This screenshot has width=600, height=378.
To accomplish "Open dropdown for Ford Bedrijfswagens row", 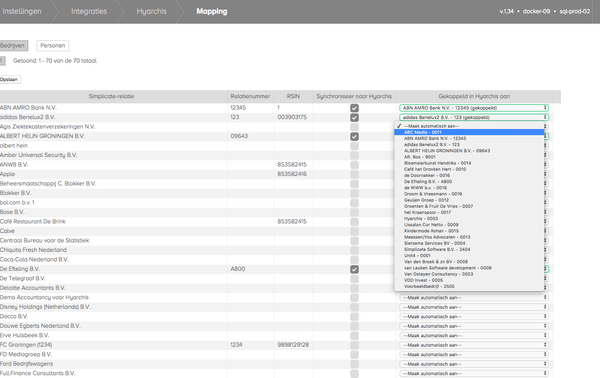I will pyautogui.click(x=474, y=364).
